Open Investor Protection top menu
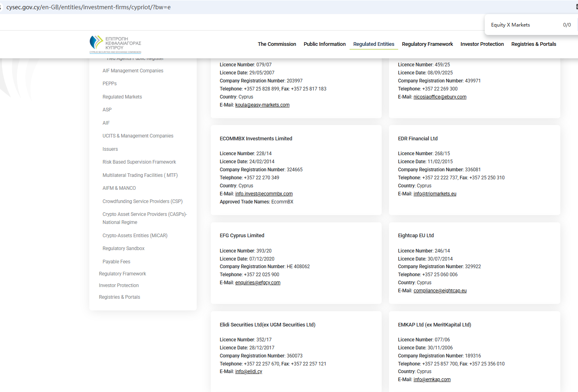Image resolution: width=578 pixels, height=392 pixels. click(x=482, y=44)
